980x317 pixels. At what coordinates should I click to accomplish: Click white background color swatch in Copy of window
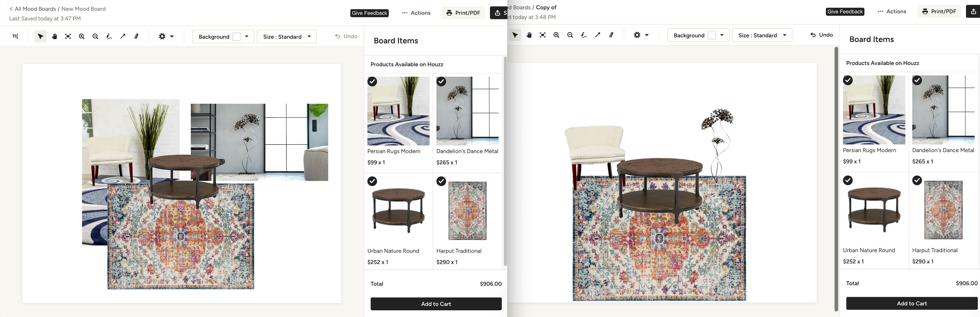(x=712, y=35)
